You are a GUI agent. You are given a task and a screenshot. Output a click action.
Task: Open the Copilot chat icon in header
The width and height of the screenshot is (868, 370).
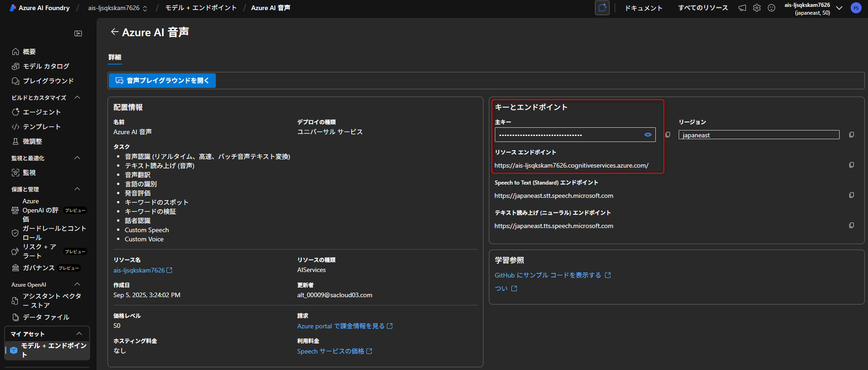pos(602,8)
